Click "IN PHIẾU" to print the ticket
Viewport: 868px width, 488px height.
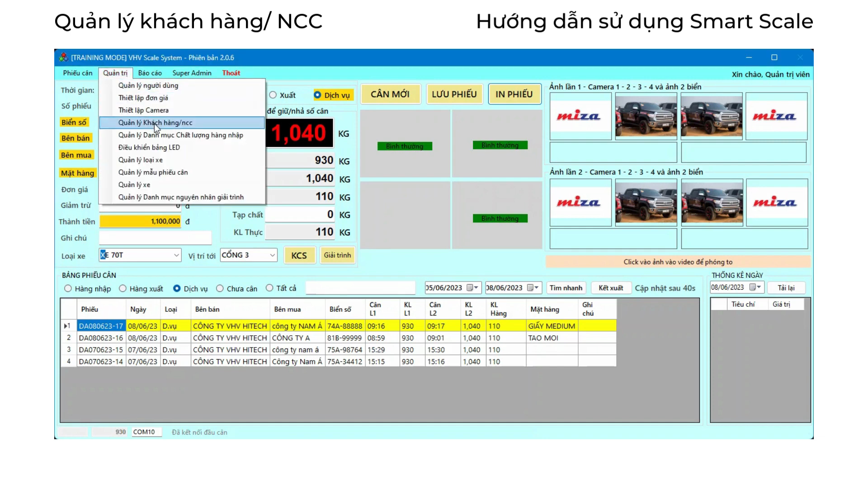514,94
